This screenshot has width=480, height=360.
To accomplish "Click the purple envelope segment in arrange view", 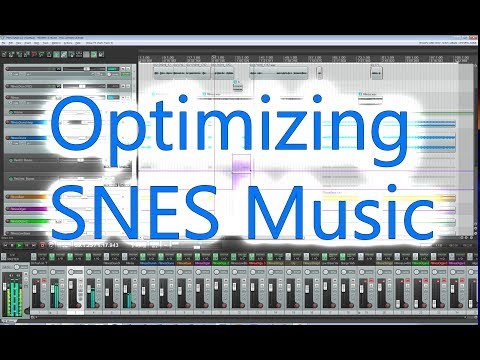I will [241, 164].
